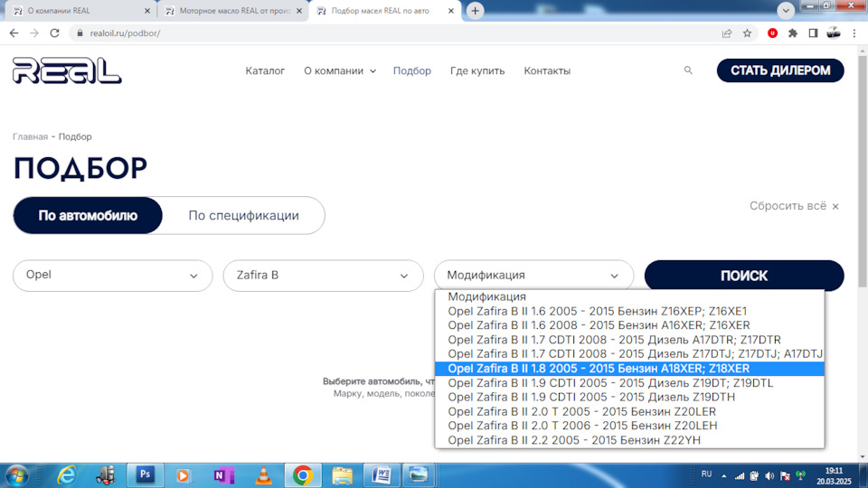Open the red ad-blocker extension icon
The width and height of the screenshot is (868, 488).
(x=773, y=33)
